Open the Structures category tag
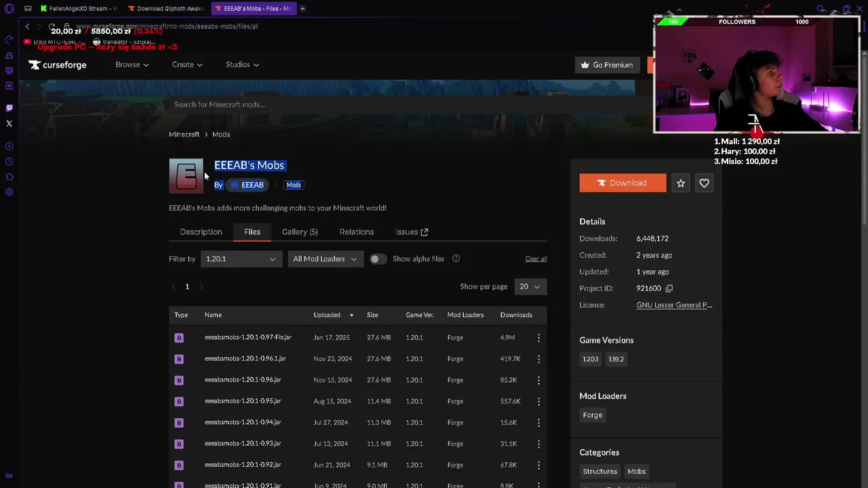868x488 pixels. coord(599,471)
